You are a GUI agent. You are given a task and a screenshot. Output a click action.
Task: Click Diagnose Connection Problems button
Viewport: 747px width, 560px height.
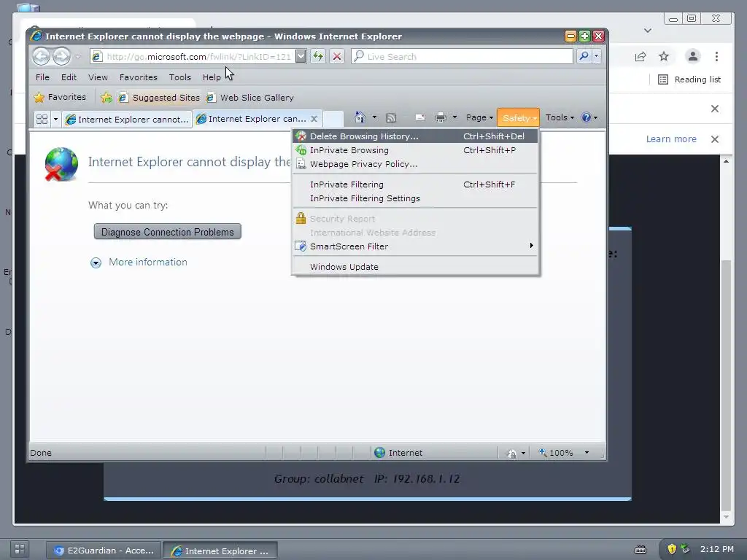167,232
